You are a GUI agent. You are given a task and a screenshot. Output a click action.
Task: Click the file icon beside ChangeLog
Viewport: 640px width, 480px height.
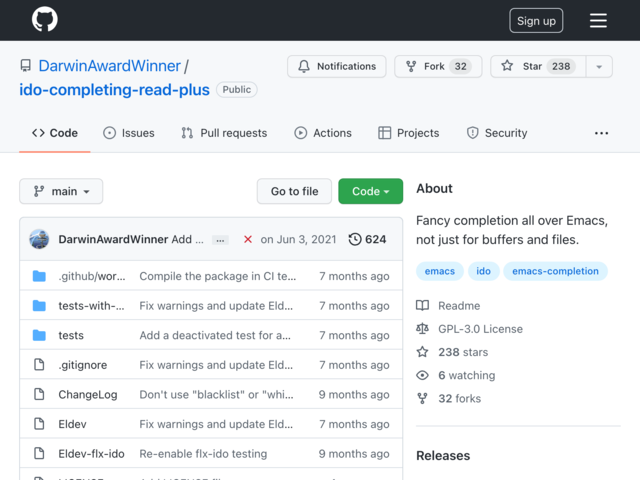(39, 394)
